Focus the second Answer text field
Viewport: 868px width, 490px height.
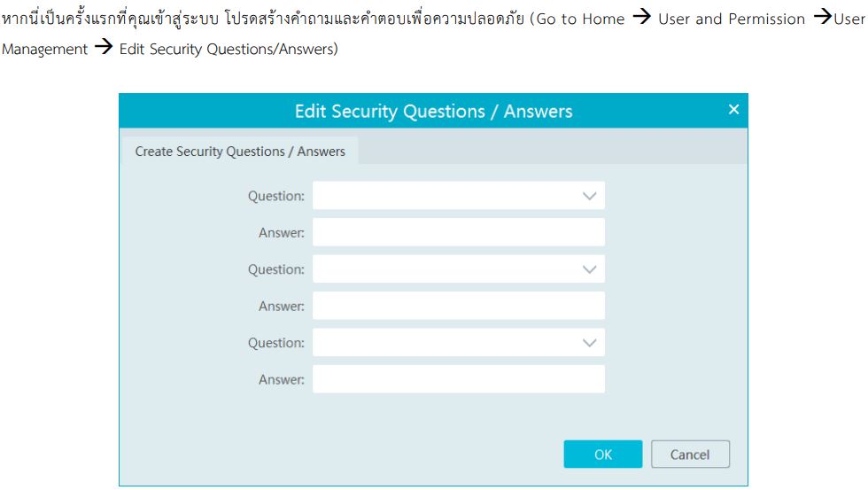coord(458,307)
